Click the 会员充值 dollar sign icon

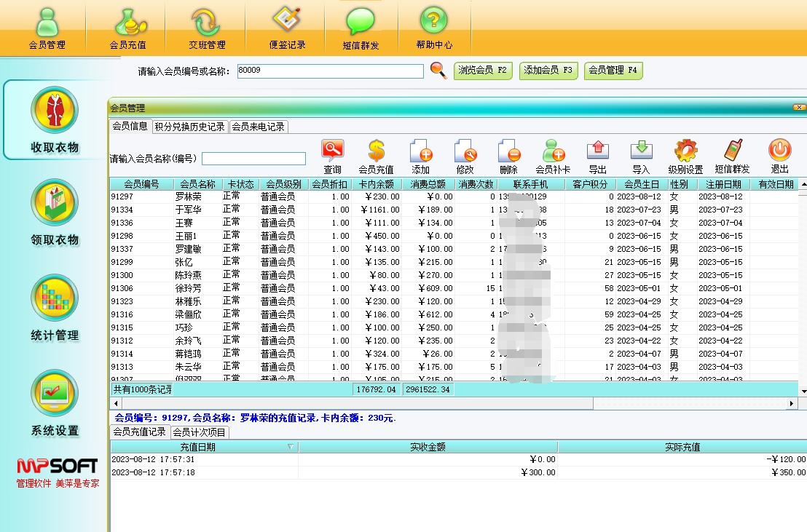click(376, 151)
